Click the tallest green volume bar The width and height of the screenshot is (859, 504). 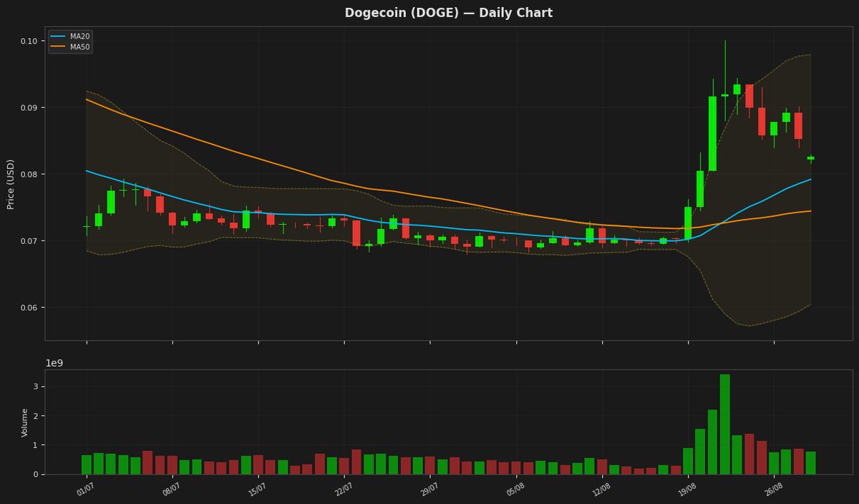click(x=724, y=424)
